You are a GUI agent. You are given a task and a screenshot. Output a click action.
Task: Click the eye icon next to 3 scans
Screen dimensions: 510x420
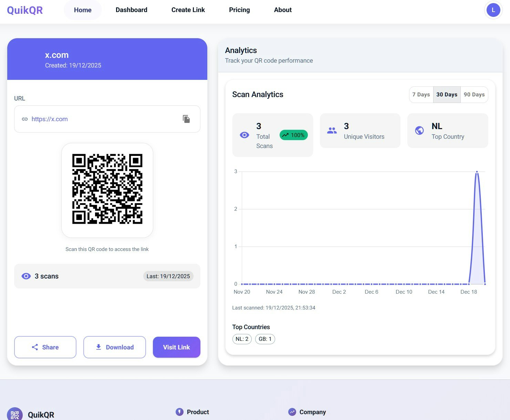click(x=26, y=276)
